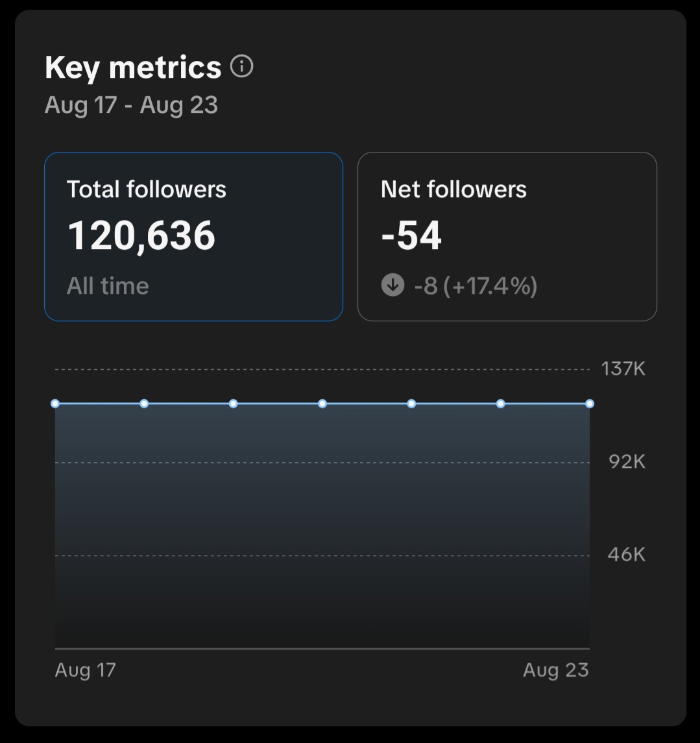The width and height of the screenshot is (700, 743).
Task: Click the Aug 17 x-axis label
Action: click(86, 670)
